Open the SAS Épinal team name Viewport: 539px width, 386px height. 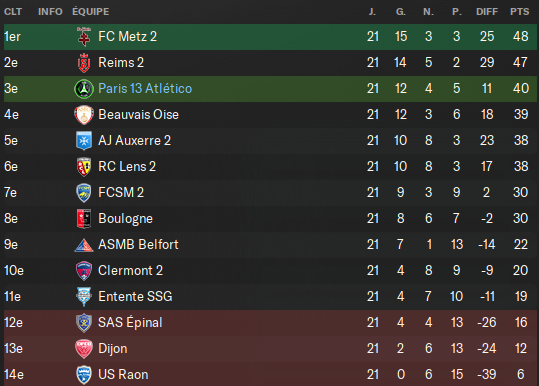point(130,322)
